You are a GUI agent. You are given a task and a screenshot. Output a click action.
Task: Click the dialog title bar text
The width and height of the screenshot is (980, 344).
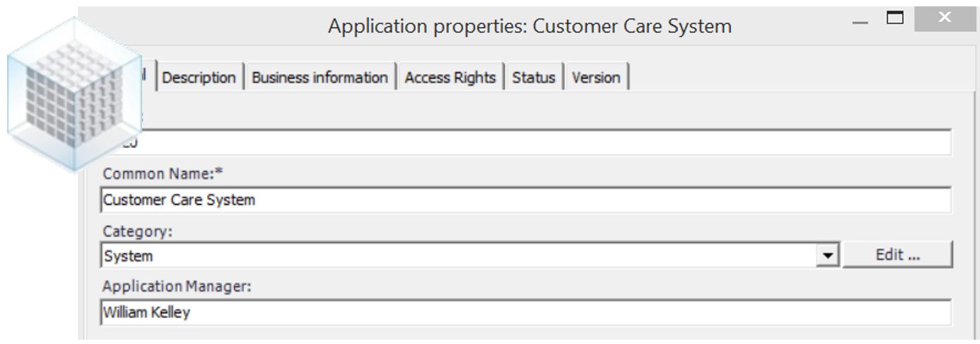[530, 27]
